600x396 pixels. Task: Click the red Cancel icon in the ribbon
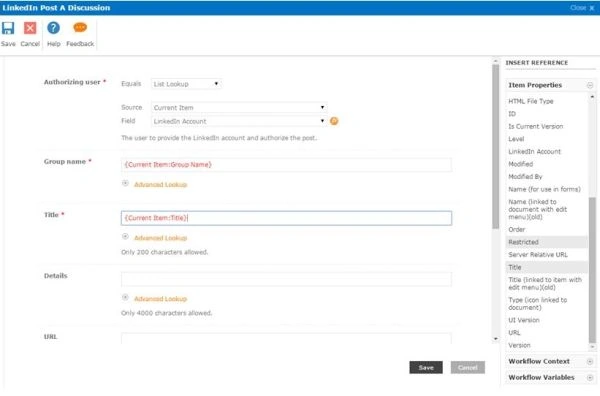(x=30, y=28)
